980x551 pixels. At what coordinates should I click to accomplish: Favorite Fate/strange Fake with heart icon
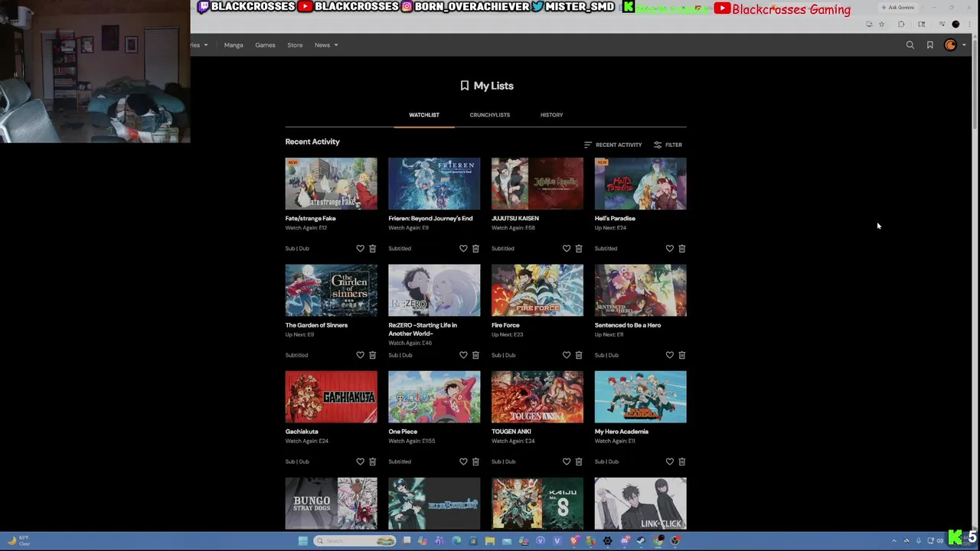point(360,249)
